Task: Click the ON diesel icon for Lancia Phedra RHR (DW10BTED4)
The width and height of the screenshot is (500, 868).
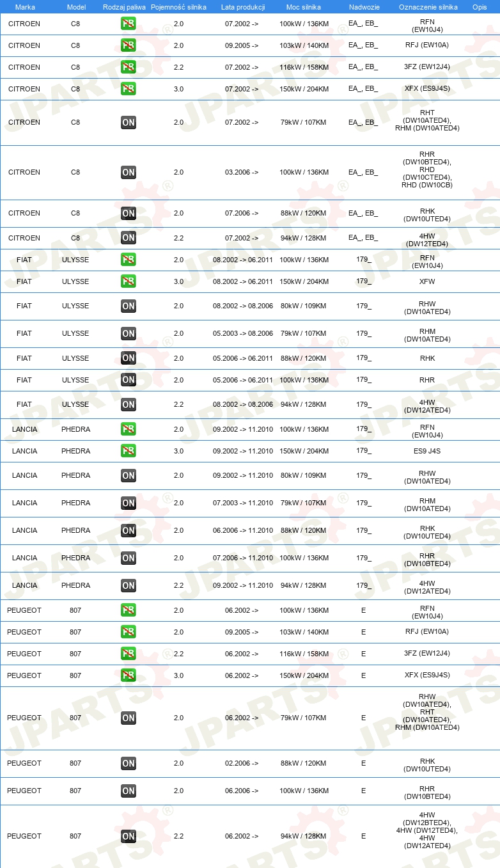Action: tap(129, 558)
